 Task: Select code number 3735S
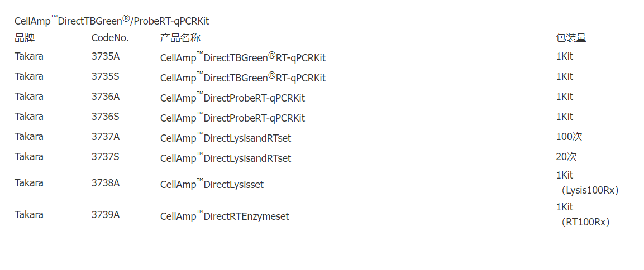pyautogui.click(x=106, y=76)
